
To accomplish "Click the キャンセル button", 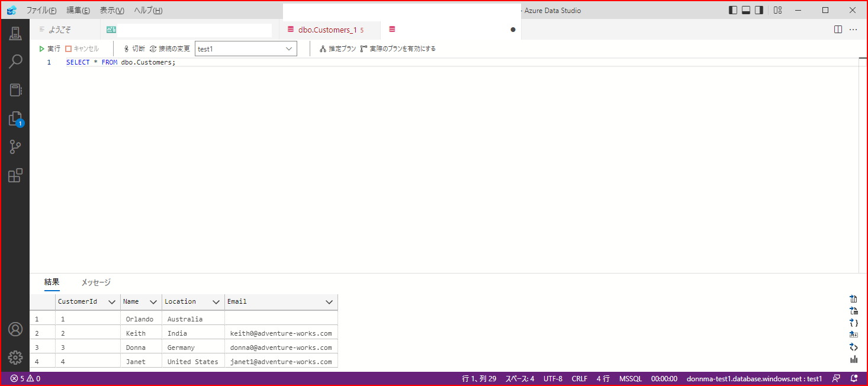I will 82,49.
